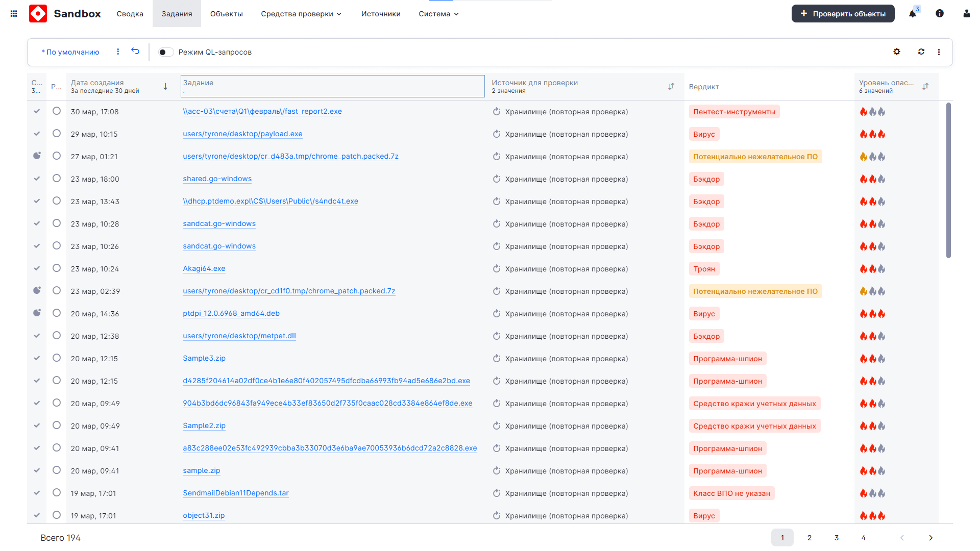Open the apps grid menu icon
Viewport: 980px width, 551px height.
[x=14, y=14]
